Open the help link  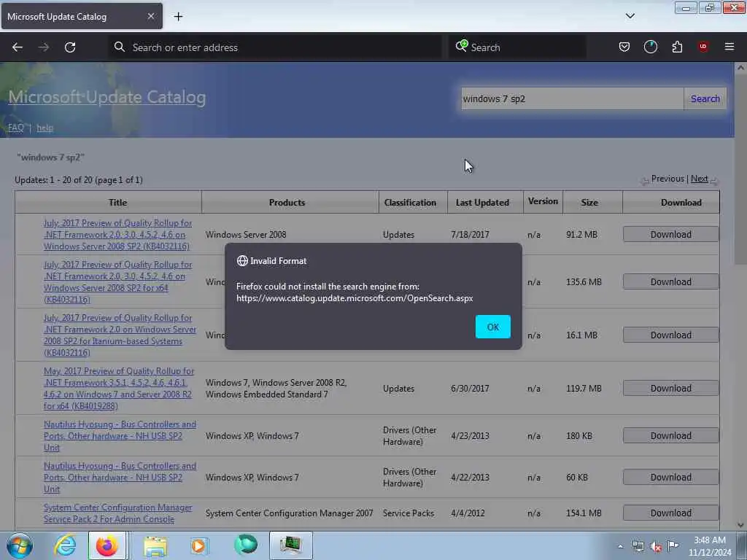tap(44, 128)
